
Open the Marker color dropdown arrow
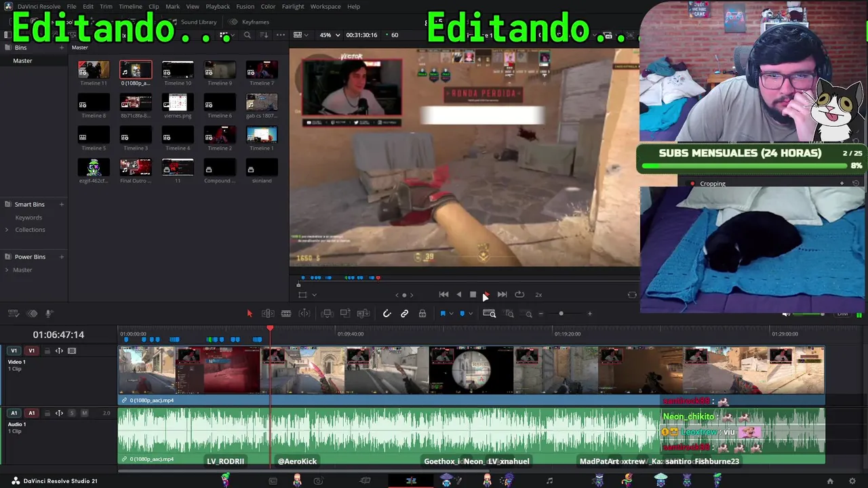[x=471, y=314]
